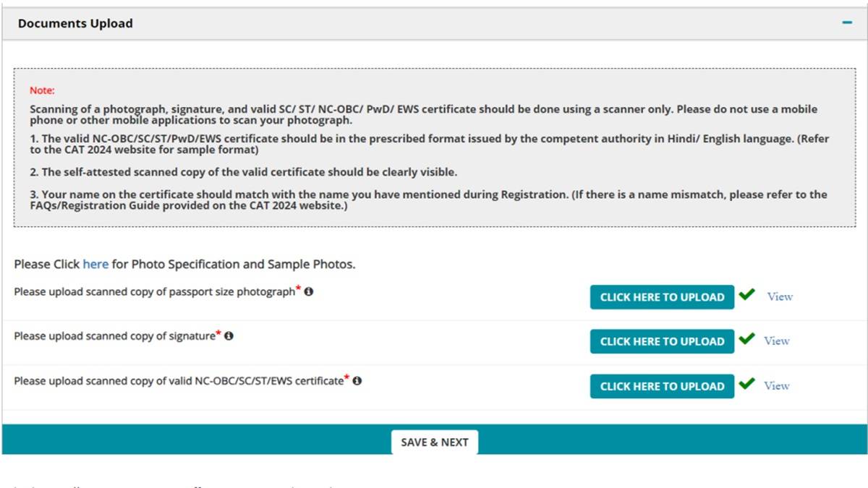Viewport: 868px width, 488px height.
Task: Click upload button for NC-OBC/SC/ST/EWS certificate
Action: [x=662, y=386]
